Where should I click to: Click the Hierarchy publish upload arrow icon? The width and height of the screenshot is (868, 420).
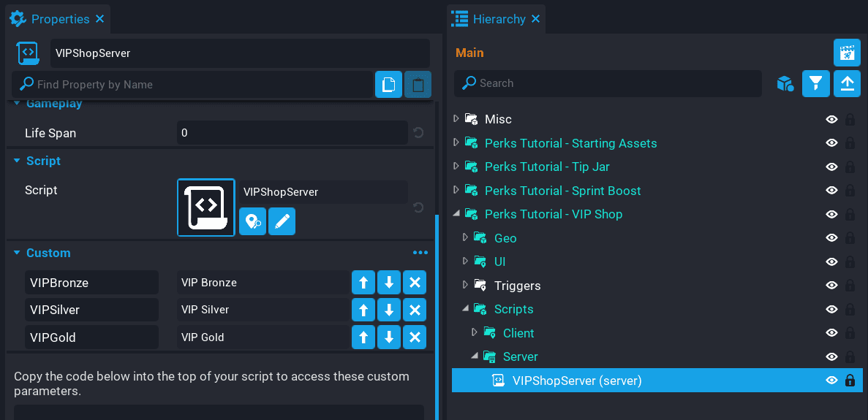tap(847, 83)
